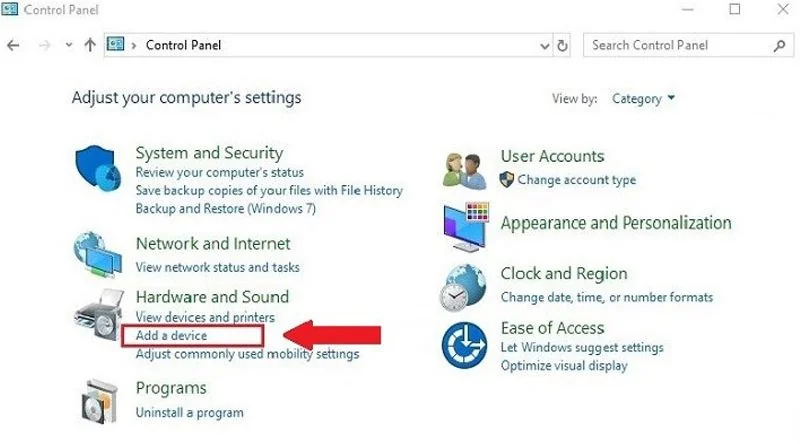This screenshot has height=444, width=800.
Task: Open View network status and tasks
Action: [217, 267]
